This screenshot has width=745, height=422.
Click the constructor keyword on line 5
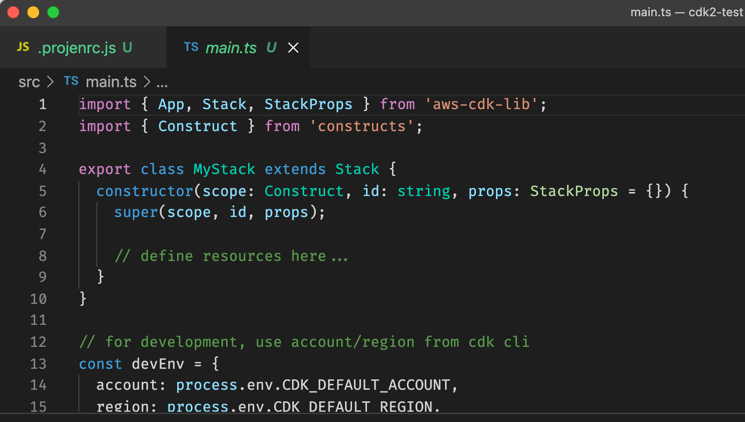[x=145, y=192]
